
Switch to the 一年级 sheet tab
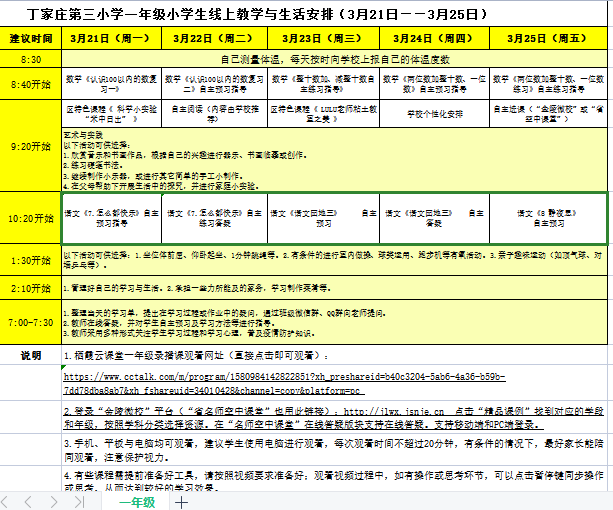pyautogui.click(x=137, y=502)
